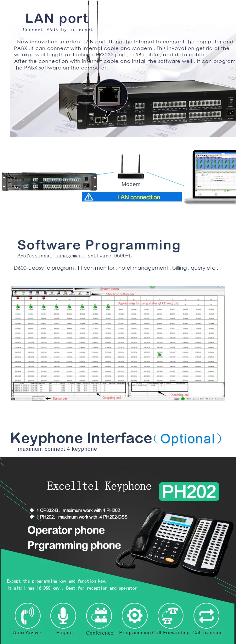Click the "Prgramming phone" text
This screenshot has height=644, width=236.
pos(74,545)
